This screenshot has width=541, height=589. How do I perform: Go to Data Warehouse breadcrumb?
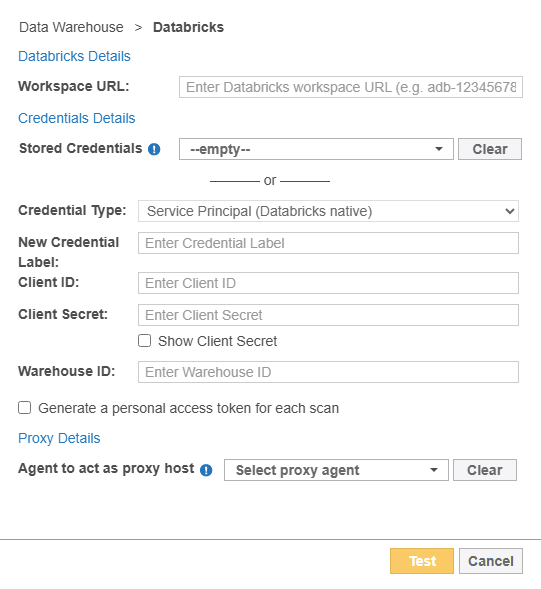[x=71, y=27]
